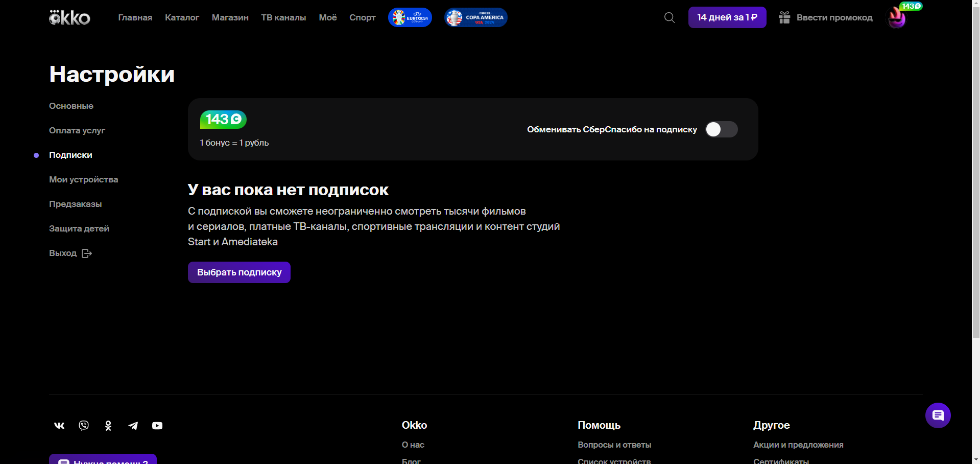Image resolution: width=980 pixels, height=464 pixels.
Task: Open the search magnifier icon
Action: point(670,17)
